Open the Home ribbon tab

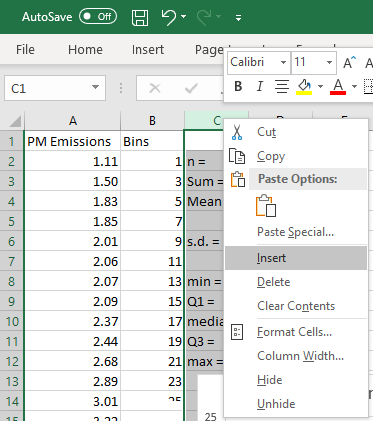pyautogui.click(x=85, y=50)
